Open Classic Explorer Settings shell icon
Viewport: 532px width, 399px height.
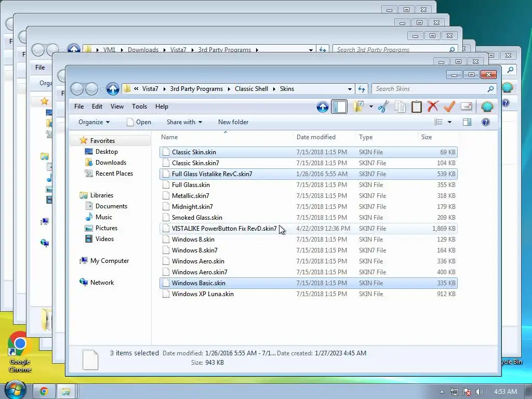pyautogui.click(x=487, y=107)
